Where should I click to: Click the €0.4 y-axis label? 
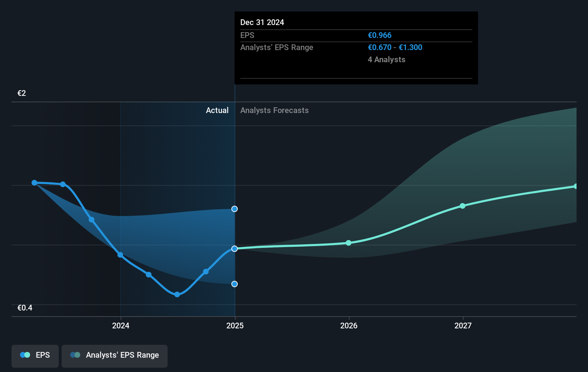point(25,308)
